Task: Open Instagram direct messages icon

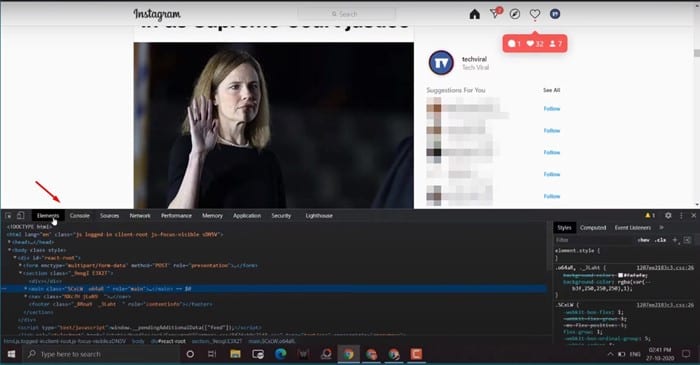Action: [x=495, y=14]
